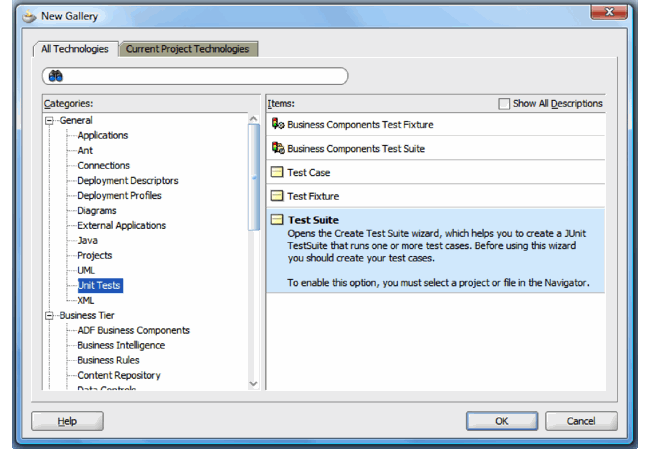Collapse the General category node

(x=49, y=121)
